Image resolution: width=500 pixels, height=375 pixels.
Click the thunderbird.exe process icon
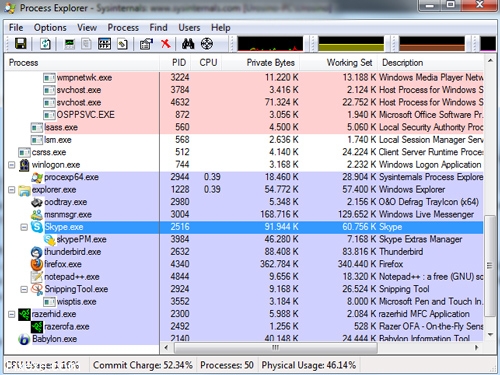[37, 252]
